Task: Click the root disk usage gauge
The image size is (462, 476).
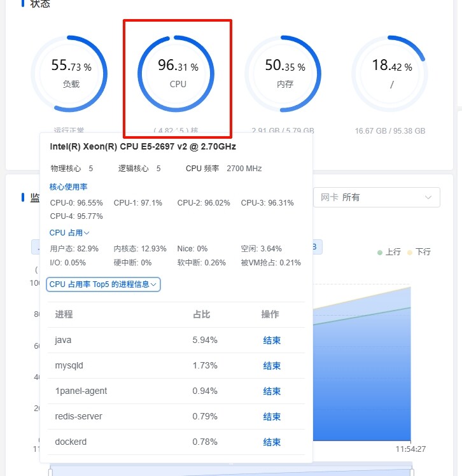Action: point(391,73)
